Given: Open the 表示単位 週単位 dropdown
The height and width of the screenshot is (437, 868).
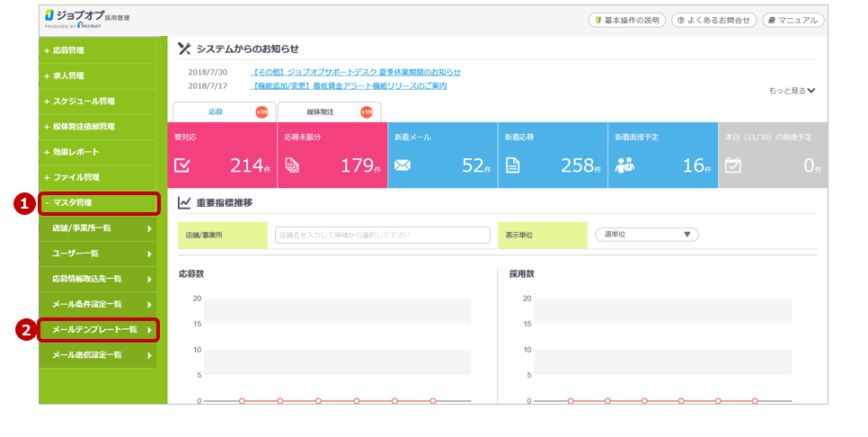Looking at the screenshot, I should click(646, 235).
